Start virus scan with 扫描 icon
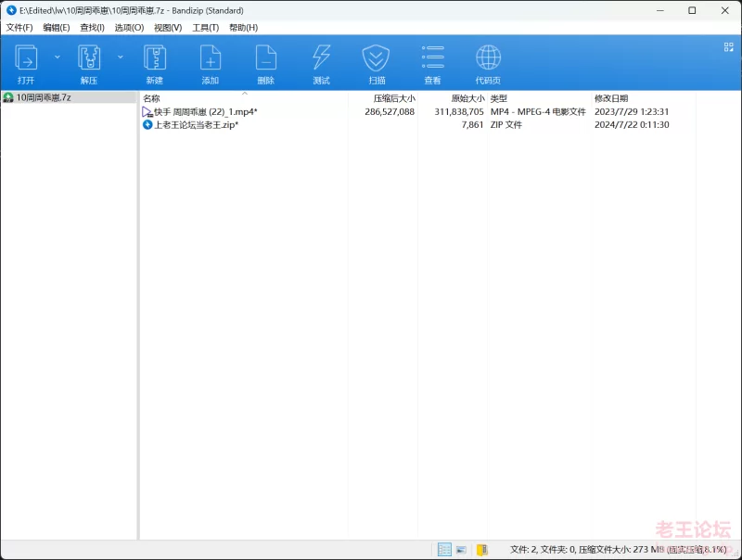The width and height of the screenshot is (742, 560). pos(377,57)
